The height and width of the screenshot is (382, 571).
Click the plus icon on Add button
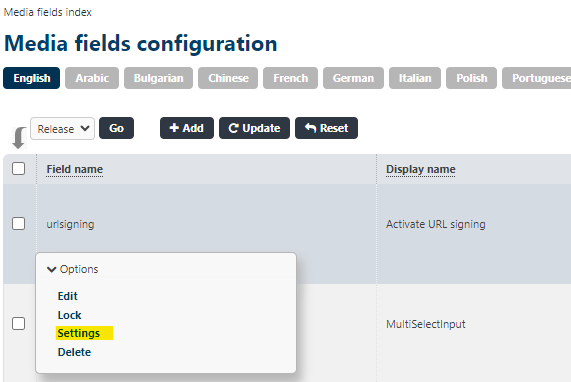[x=174, y=128]
